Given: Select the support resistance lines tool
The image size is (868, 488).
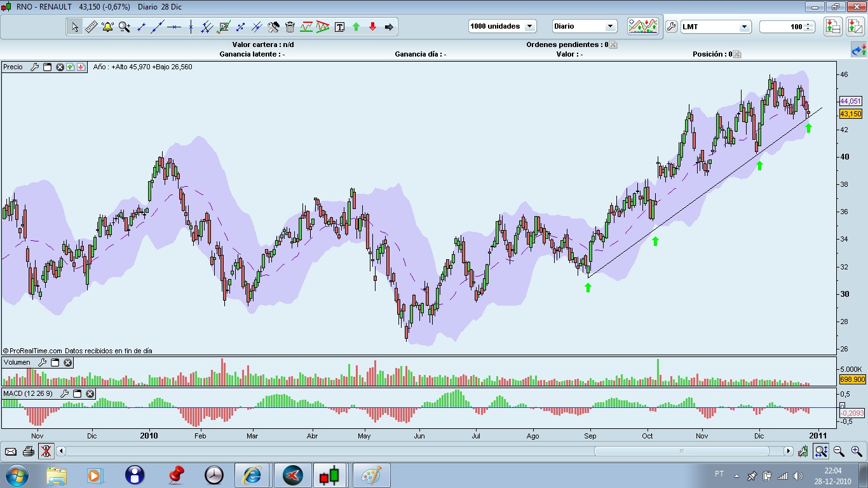Looking at the screenshot, I should point(306,27).
